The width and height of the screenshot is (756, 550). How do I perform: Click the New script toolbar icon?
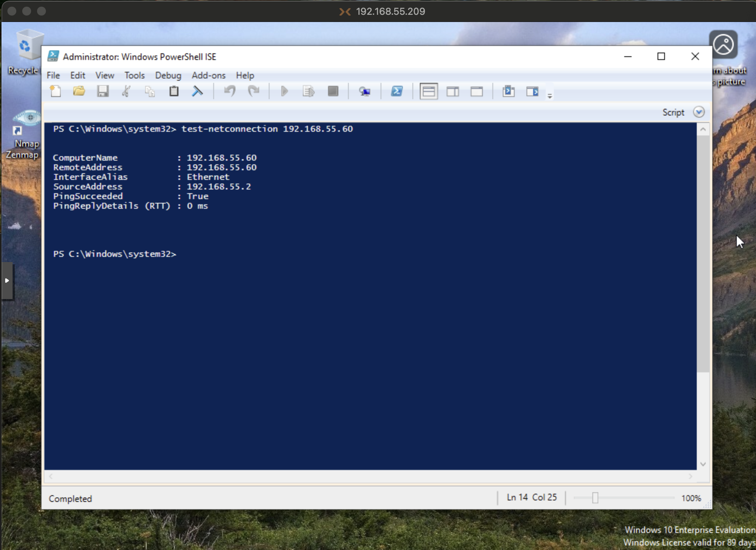click(56, 91)
